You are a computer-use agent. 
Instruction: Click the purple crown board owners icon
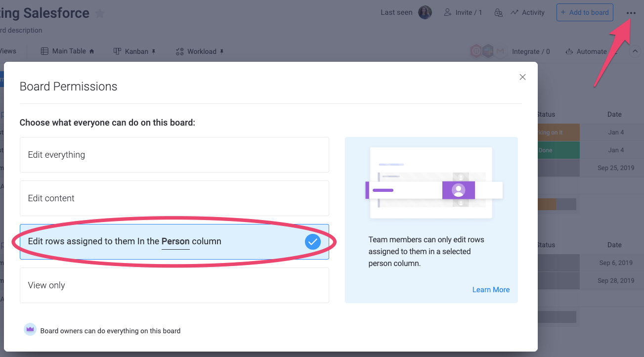30,330
